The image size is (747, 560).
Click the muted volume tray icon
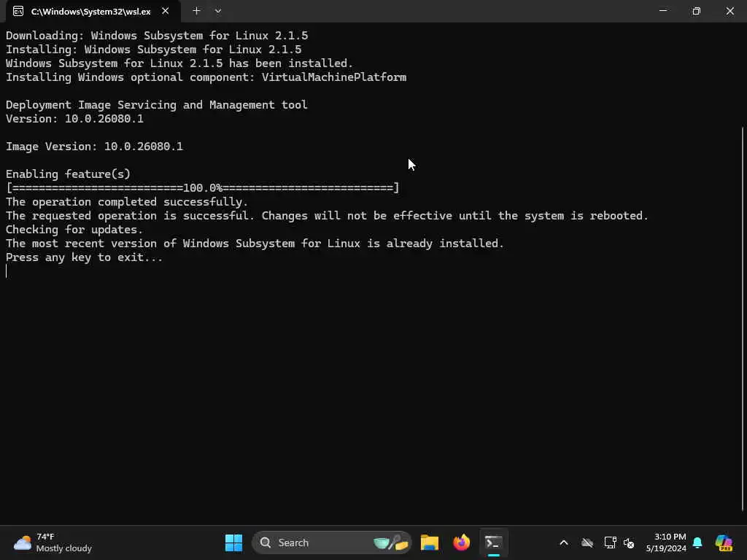(629, 542)
